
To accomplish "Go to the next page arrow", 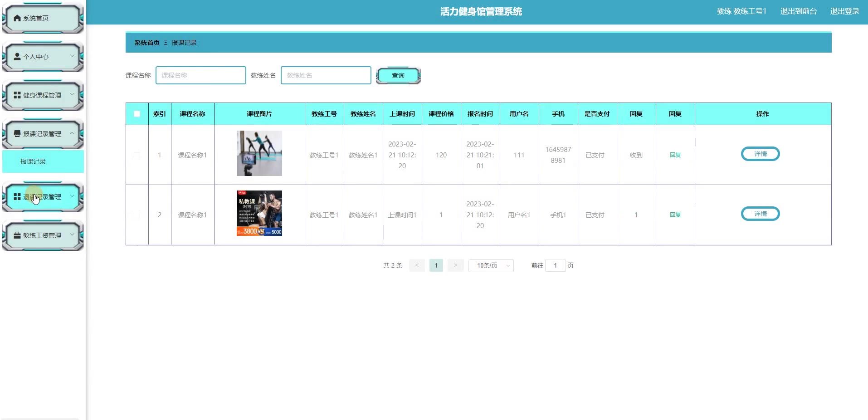I will (x=455, y=265).
